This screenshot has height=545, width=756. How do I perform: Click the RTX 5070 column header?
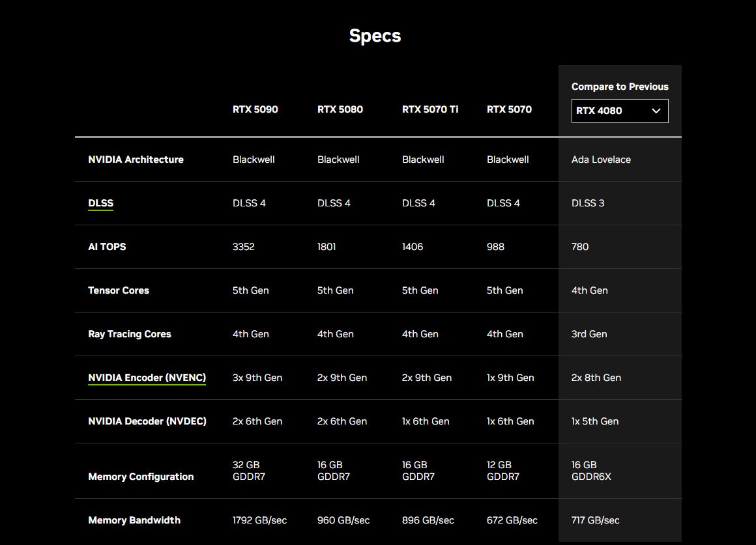[x=509, y=109]
